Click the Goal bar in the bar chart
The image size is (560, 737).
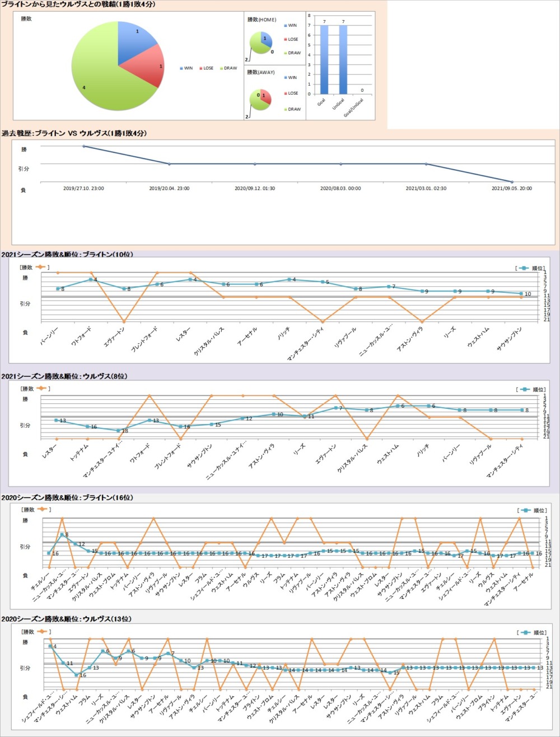pyautogui.click(x=324, y=59)
